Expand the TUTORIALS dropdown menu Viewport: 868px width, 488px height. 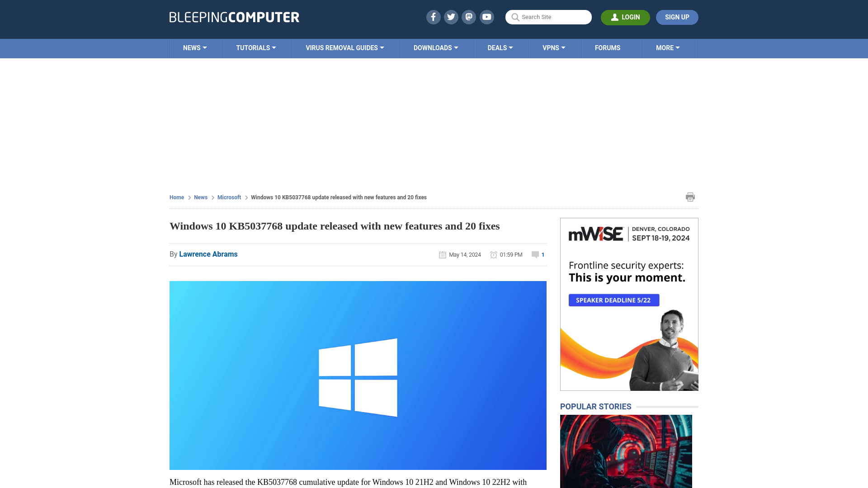256,47
